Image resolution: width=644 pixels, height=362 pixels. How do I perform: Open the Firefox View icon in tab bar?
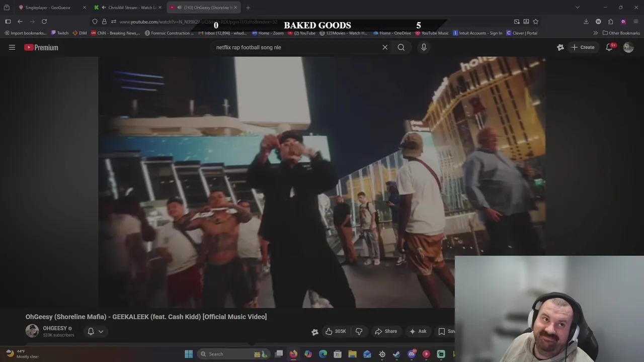(x=7, y=8)
